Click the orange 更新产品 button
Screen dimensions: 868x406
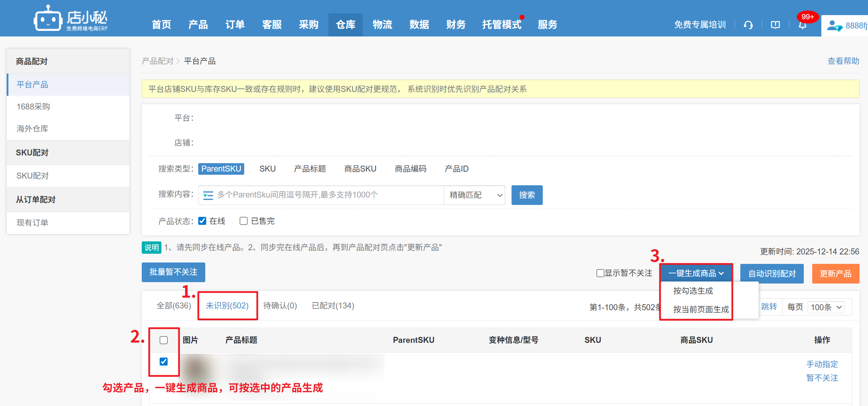pos(835,273)
